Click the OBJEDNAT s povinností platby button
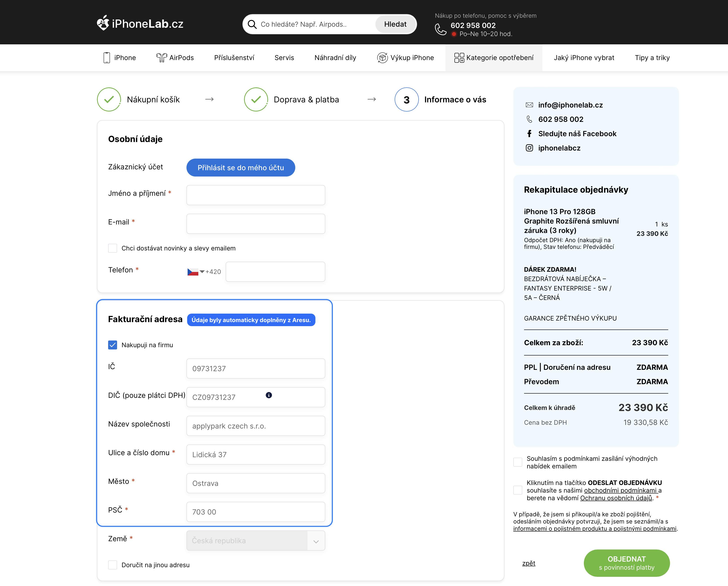This screenshot has height=586, width=728. tap(627, 563)
